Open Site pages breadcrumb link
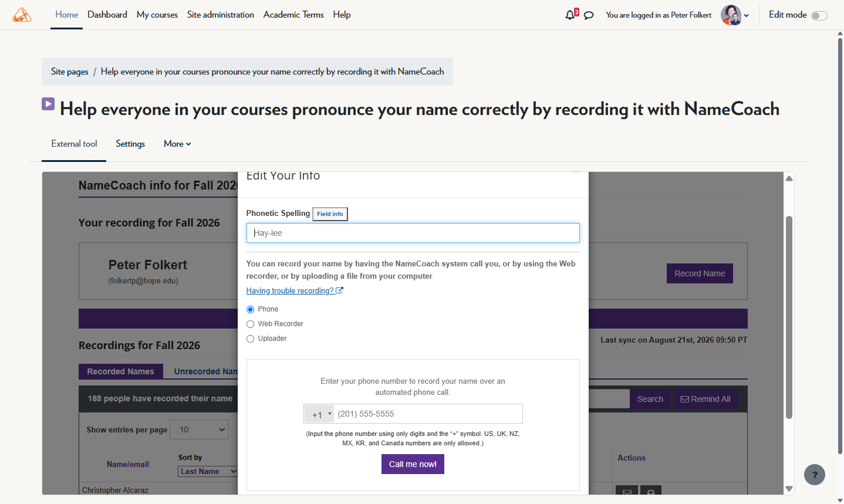The image size is (844, 504). pos(70,72)
